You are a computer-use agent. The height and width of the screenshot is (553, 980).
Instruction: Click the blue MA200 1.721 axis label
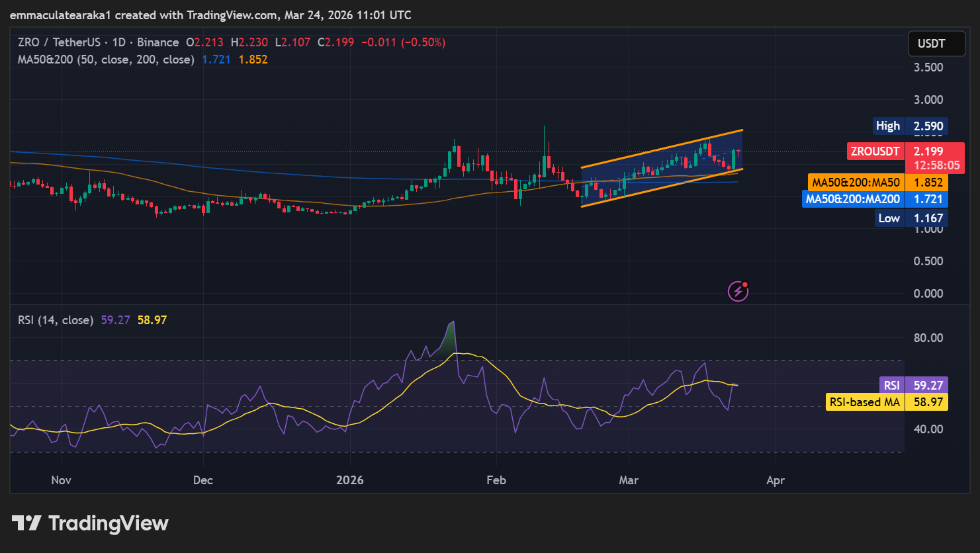(874, 199)
